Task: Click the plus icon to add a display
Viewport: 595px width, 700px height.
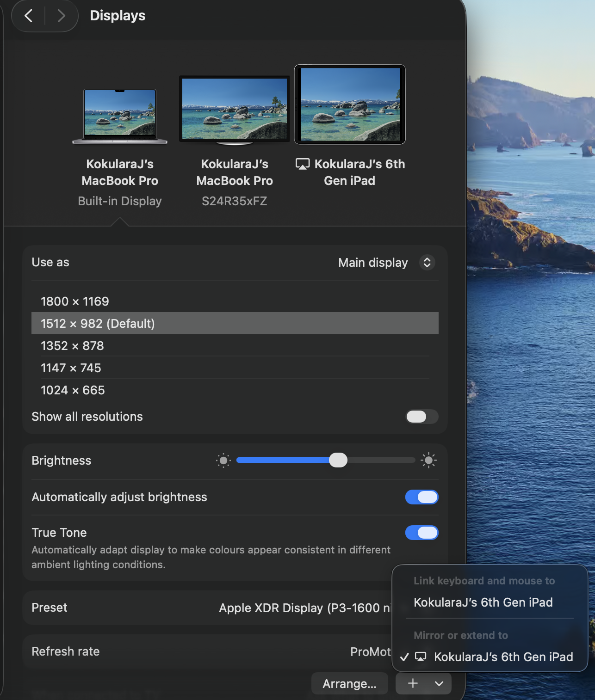Action: pyautogui.click(x=413, y=683)
